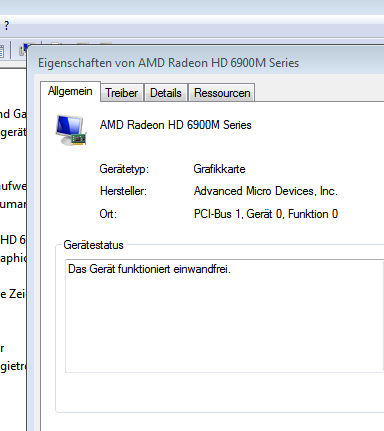Click the Advanced Micro Devices, Inc. value
384x431 pixels.
click(266, 191)
